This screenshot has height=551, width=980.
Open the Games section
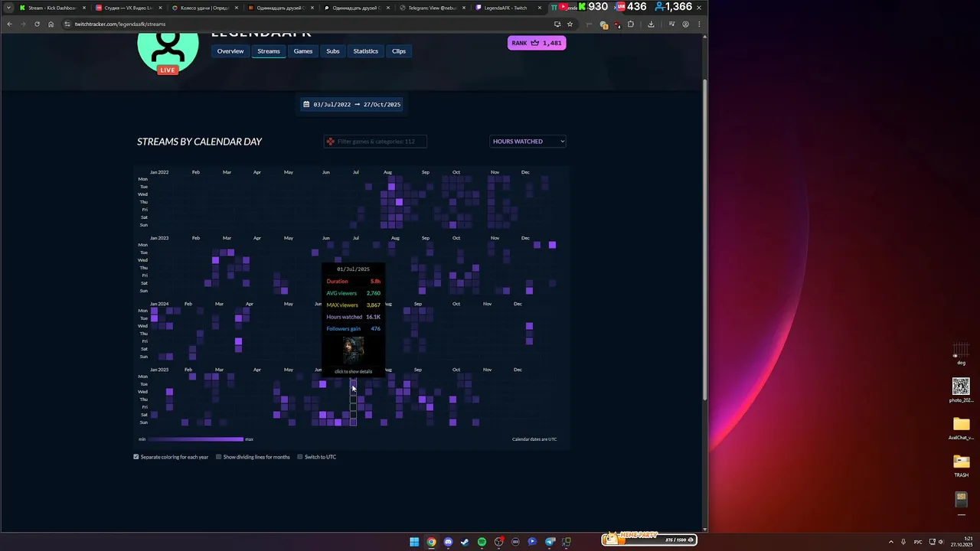[303, 51]
